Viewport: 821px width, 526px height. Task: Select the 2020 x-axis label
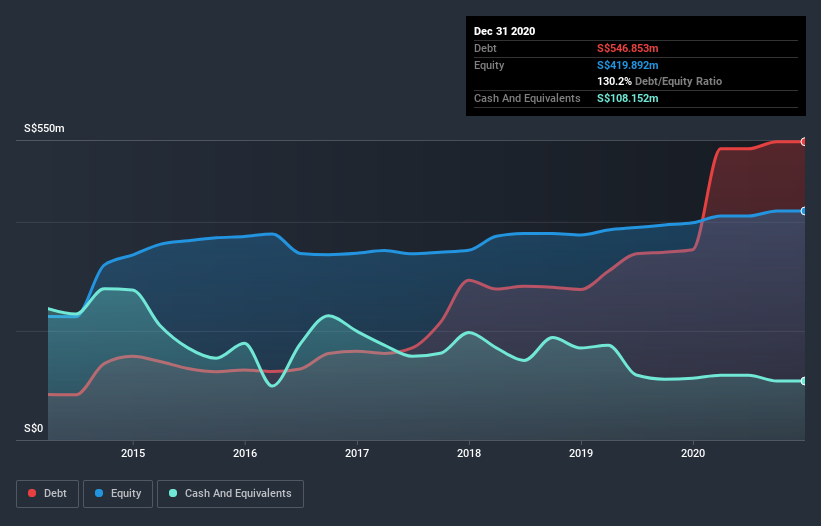point(693,453)
